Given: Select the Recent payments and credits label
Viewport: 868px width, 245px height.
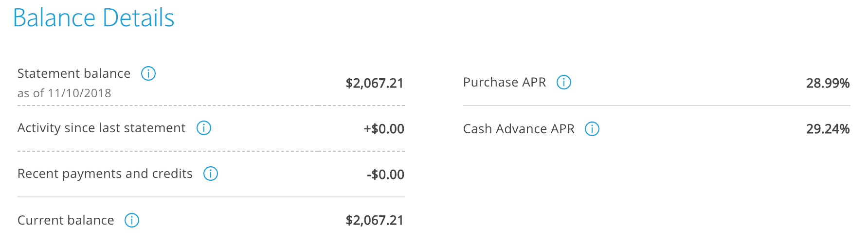Looking at the screenshot, I should click(105, 174).
